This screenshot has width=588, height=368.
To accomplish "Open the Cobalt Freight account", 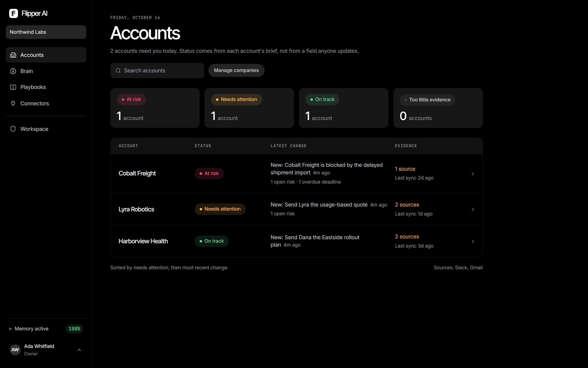I will click(137, 173).
